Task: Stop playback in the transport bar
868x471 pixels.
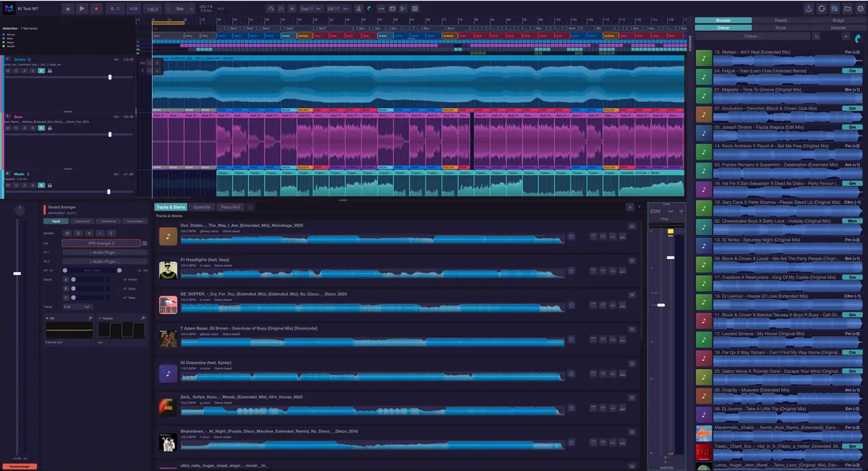Action: coord(67,9)
